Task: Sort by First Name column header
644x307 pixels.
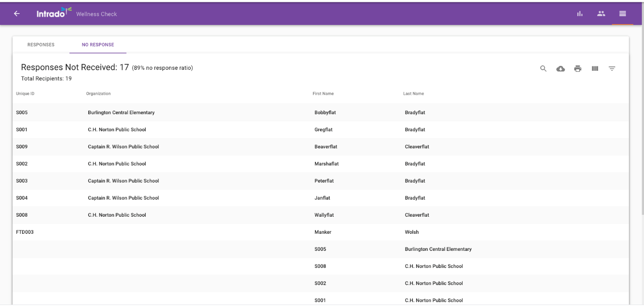Action: click(x=323, y=94)
